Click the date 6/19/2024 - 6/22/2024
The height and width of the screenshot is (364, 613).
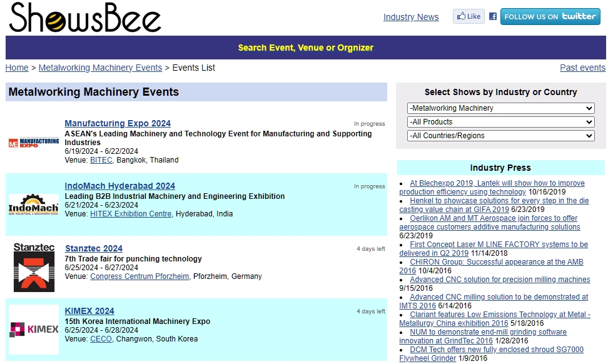coord(101,151)
